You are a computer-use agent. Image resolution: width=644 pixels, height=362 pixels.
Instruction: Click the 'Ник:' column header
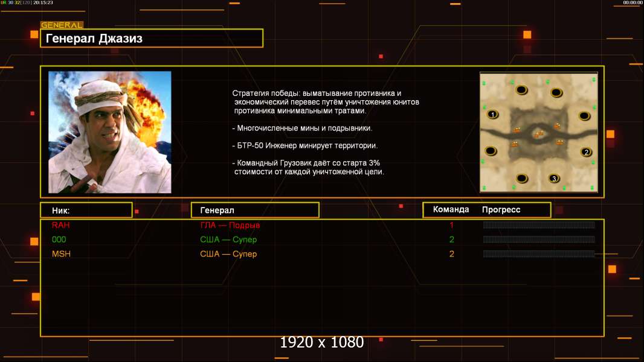[86, 211]
